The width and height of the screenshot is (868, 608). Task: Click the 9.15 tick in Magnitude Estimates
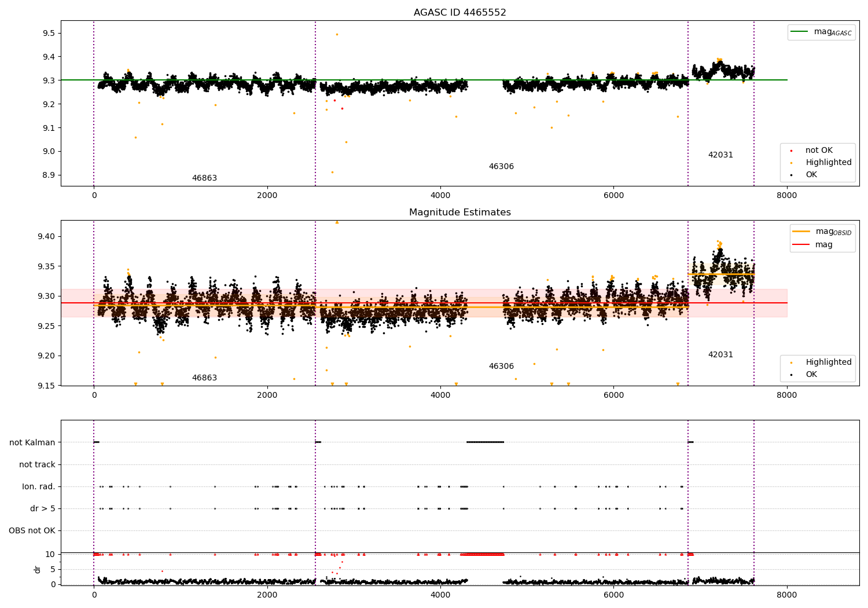click(46, 386)
